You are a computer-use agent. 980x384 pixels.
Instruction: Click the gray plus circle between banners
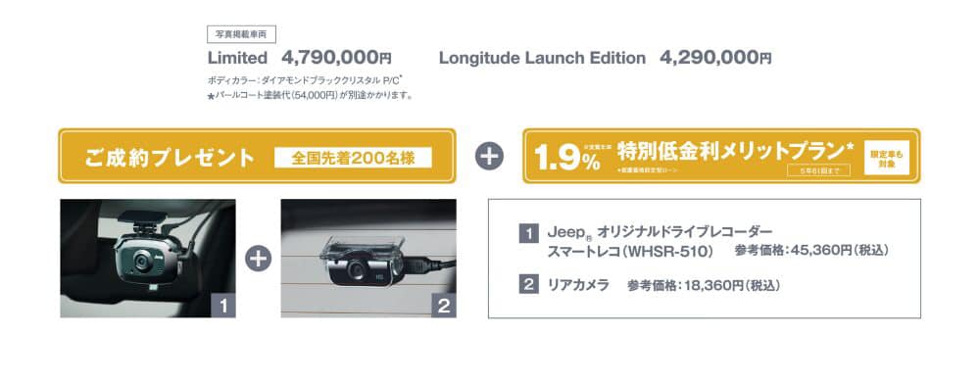[x=489, y=156]
